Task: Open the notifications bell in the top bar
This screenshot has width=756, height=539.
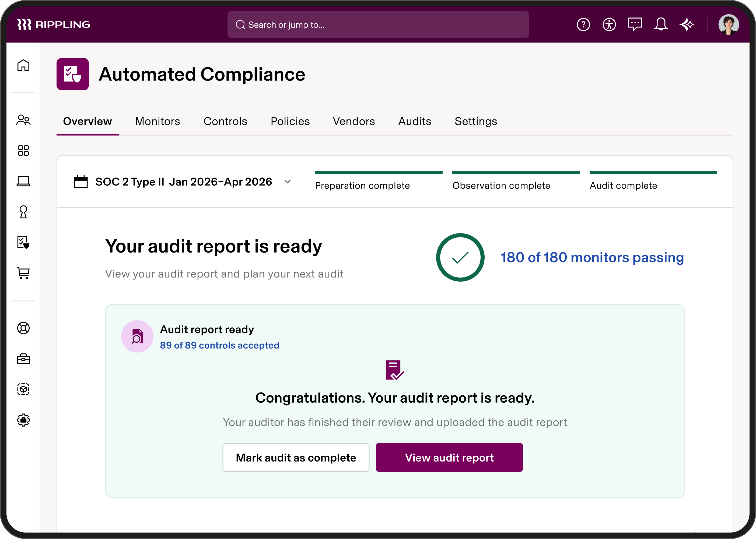Action: coord(661,24)
